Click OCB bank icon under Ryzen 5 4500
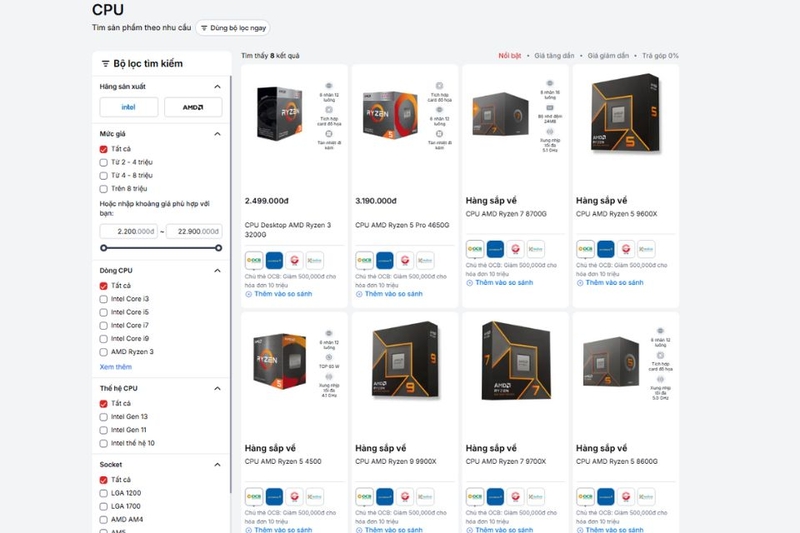800x533 pixels. 254,496
